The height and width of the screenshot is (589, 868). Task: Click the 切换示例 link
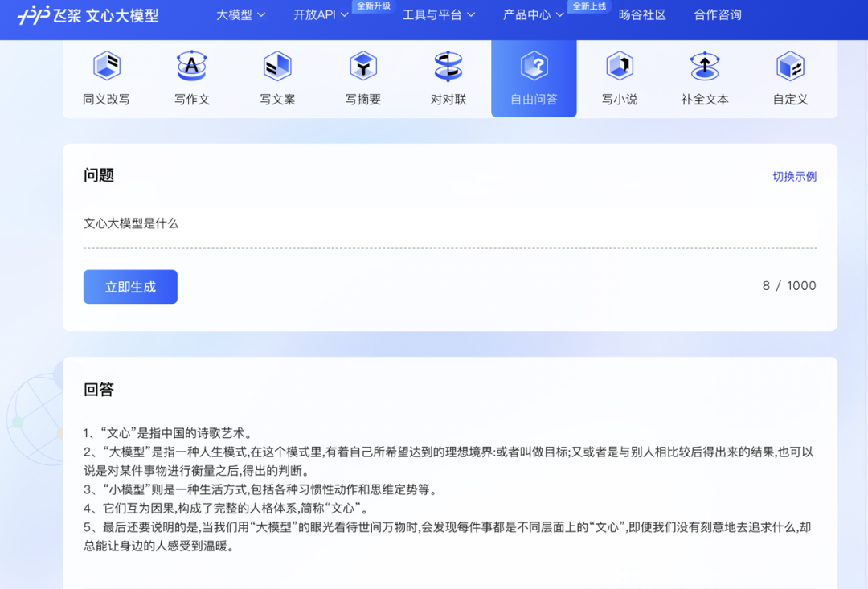click(x=794, y=176)
